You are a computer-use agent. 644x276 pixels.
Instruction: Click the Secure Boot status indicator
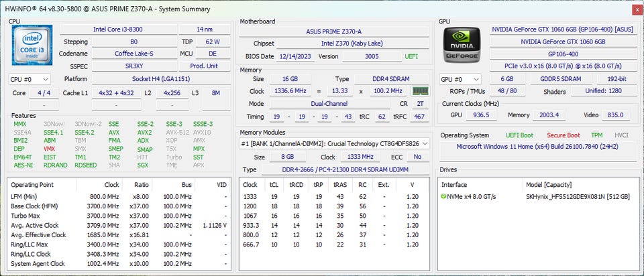coord(563,135)
